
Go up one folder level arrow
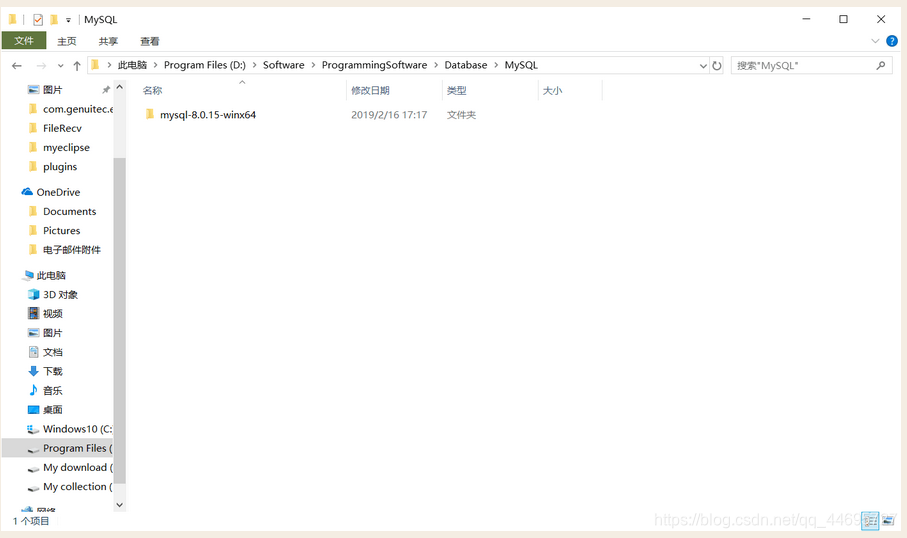point(77,66)
